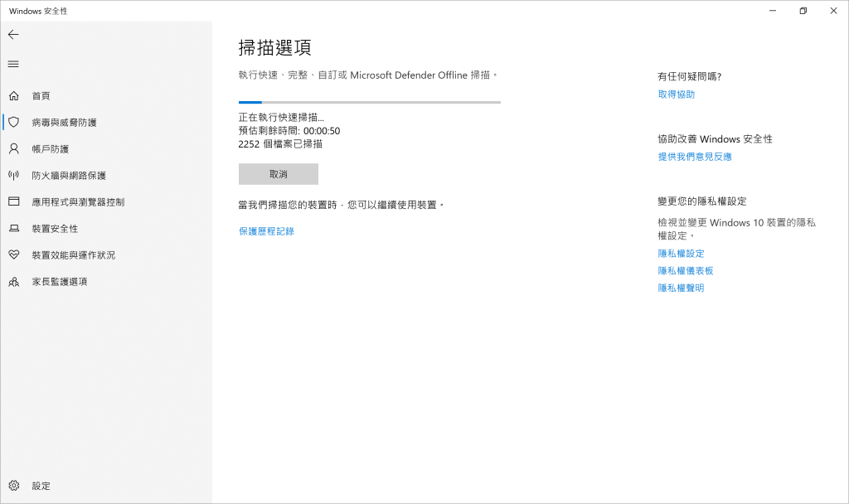The height and width of the screenshot is (504, 849).
Task: Click the home icon in sidebar
Action: pos(13,96)
